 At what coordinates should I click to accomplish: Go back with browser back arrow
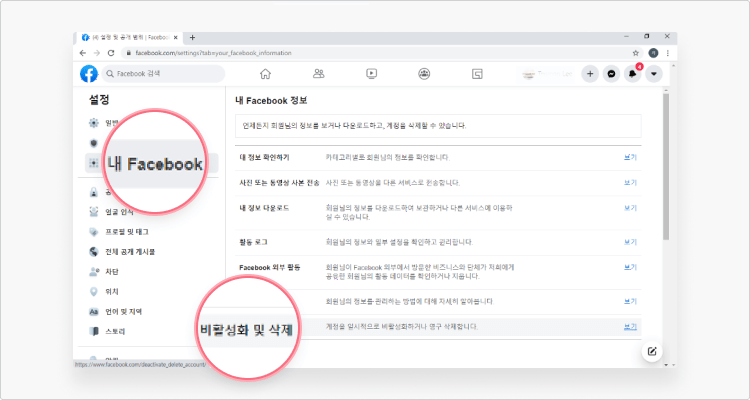[83, 53]
